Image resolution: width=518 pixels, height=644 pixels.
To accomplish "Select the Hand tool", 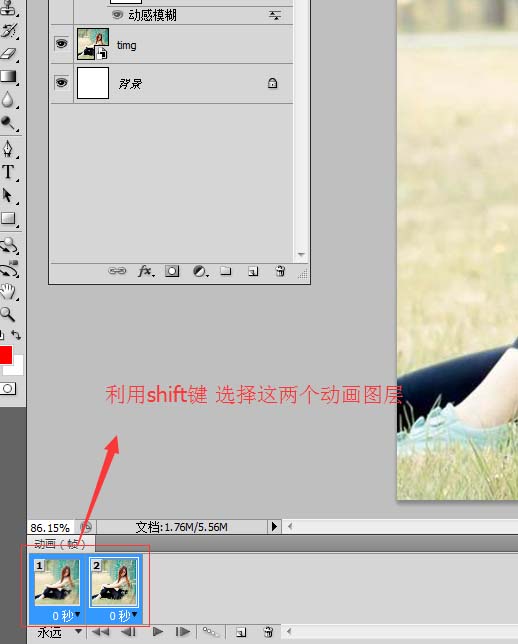I will click(7, 291).
